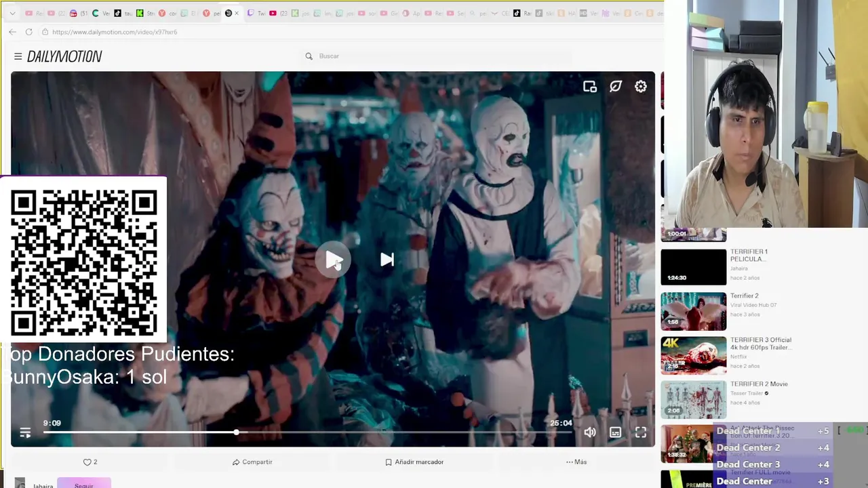Viewport: 868px width, 488px height.
Task: Seek video using the progress bar handle
Action: coord(236,432)
